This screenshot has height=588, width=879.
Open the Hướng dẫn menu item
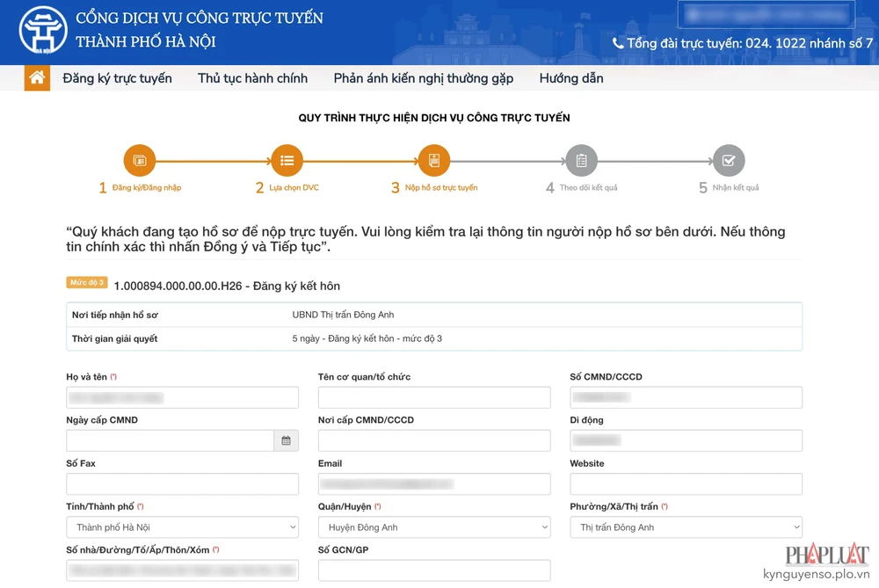(570, 78)
